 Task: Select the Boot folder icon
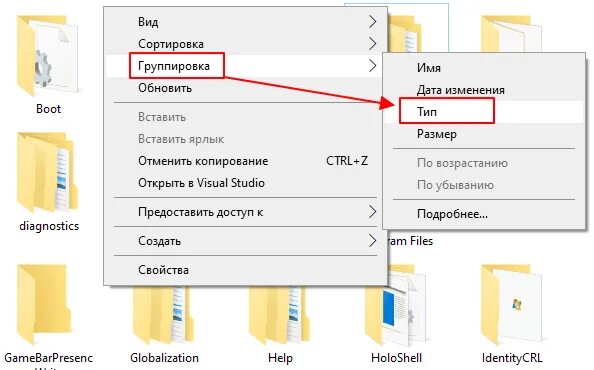[47, 56]
